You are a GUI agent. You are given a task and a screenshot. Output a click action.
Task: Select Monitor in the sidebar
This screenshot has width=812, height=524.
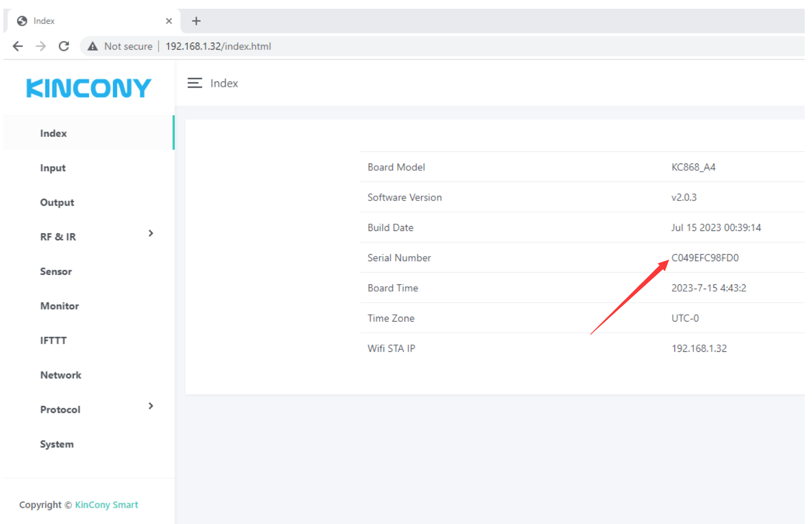pos(60,306)
